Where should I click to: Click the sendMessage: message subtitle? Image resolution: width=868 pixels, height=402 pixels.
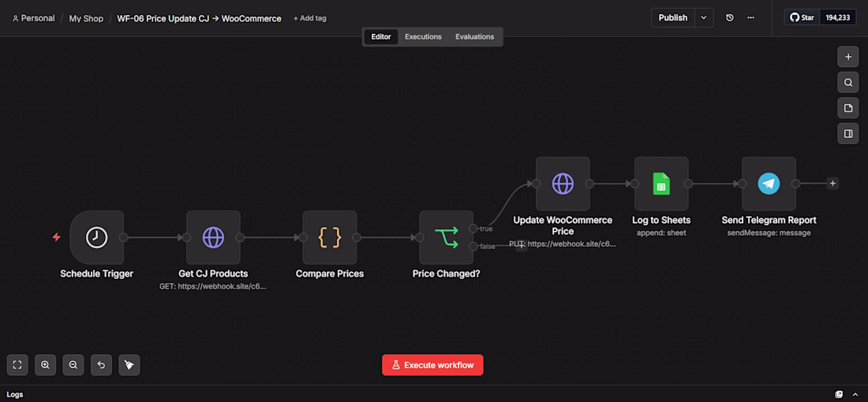click(x=769, y=233)
